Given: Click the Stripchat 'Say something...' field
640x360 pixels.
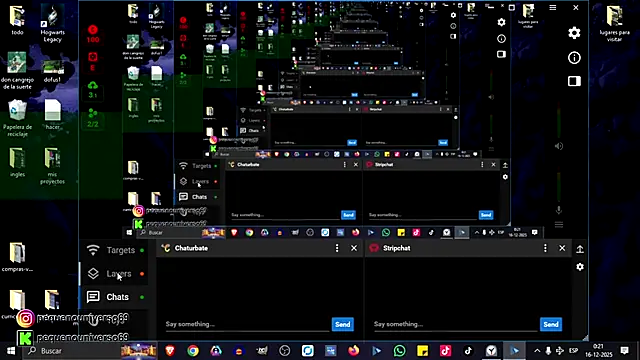Looking at the screenshot, I should point(455,324).
